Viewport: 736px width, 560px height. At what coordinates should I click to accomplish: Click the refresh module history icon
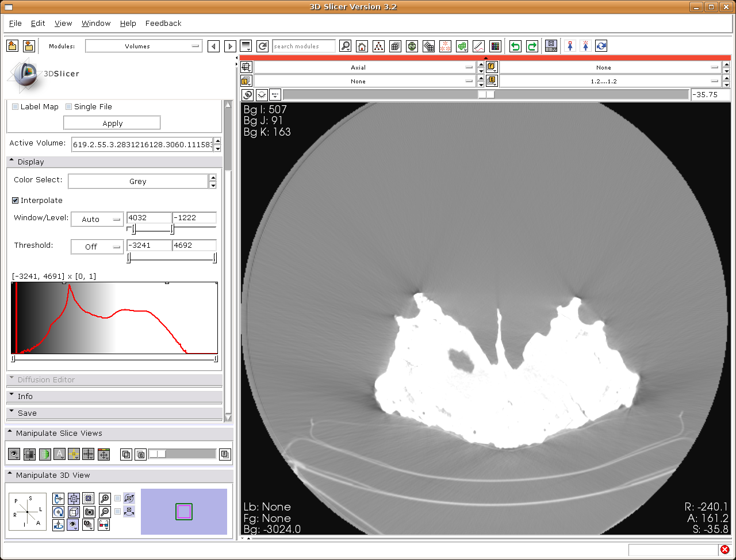[263, 46]
